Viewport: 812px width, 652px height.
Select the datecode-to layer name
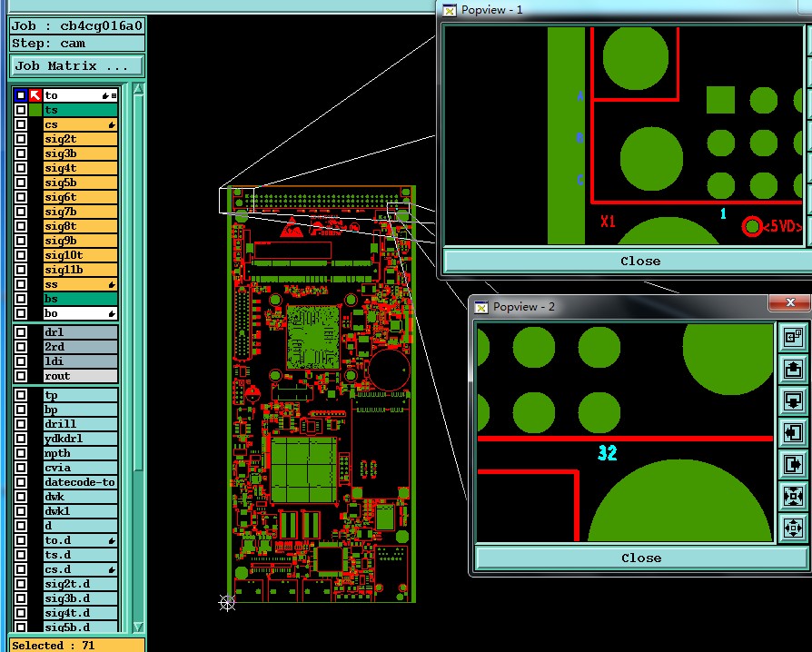tap(80, 481)
